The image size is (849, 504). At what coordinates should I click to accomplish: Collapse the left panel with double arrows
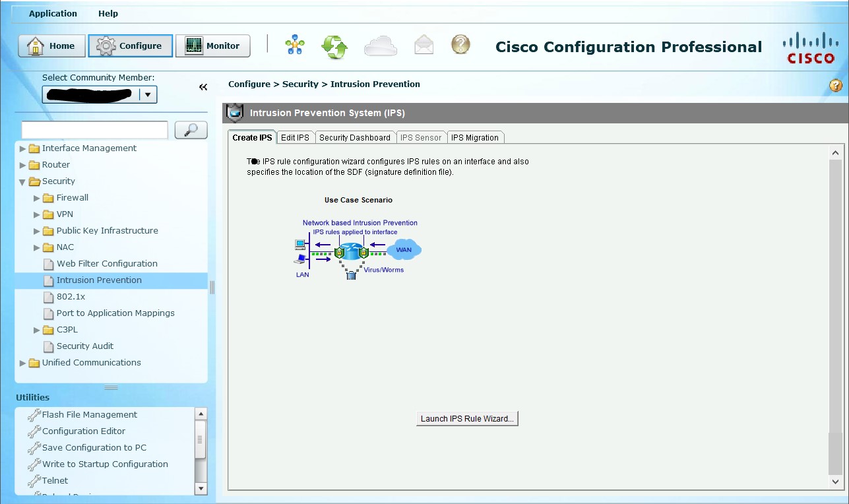[203, 87]
